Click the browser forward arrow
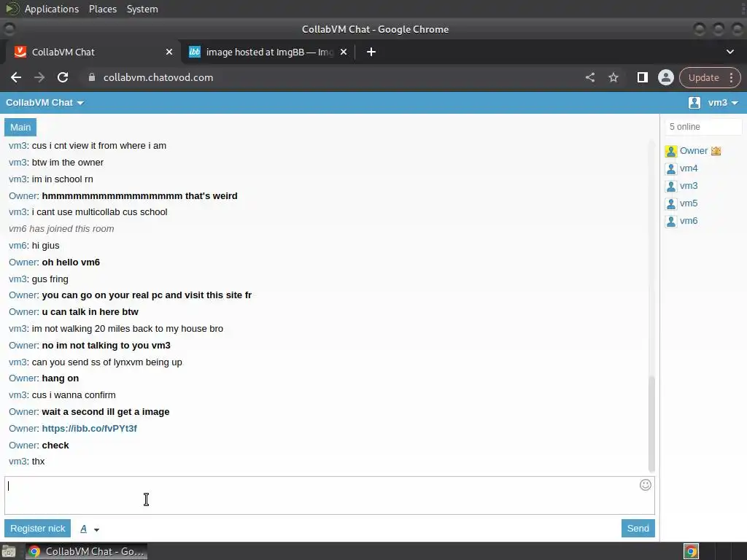Viewport: 747px width, 560px height. coord(39,77)
